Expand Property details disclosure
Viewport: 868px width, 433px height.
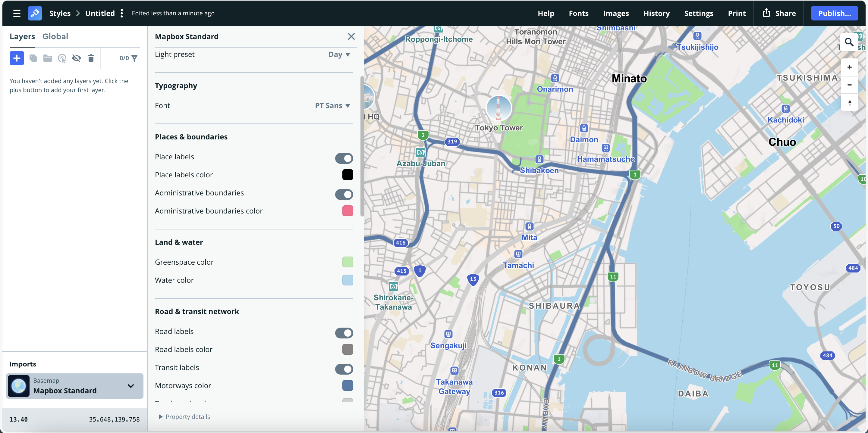tap(184, 416)
